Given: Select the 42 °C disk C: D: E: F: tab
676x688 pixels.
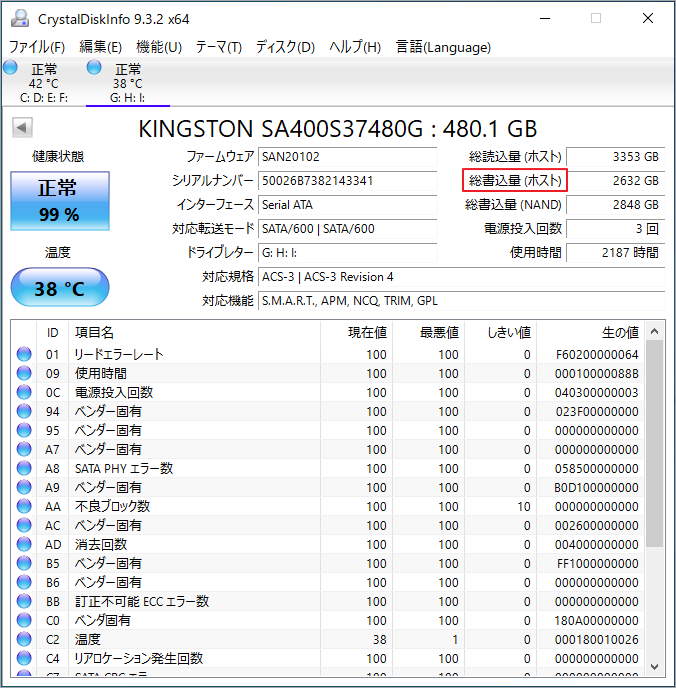Looking at the screenshot, I should tap(43, 82).
